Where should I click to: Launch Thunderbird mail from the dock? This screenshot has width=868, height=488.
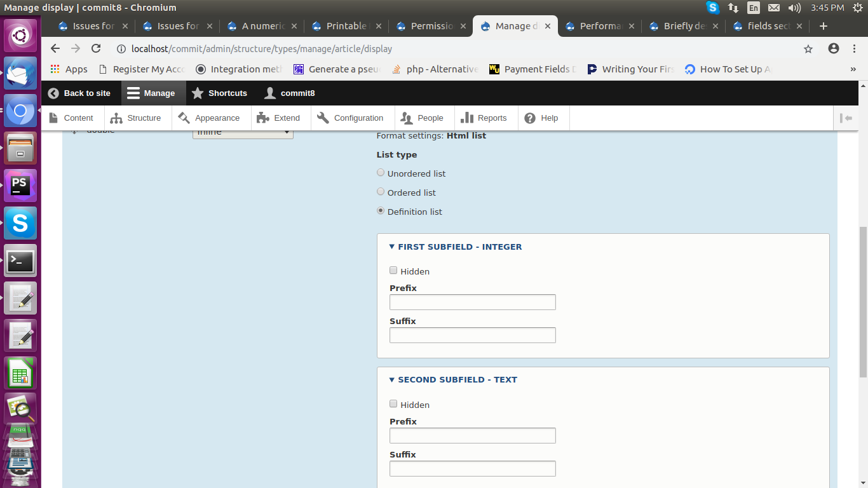(21, 72)
